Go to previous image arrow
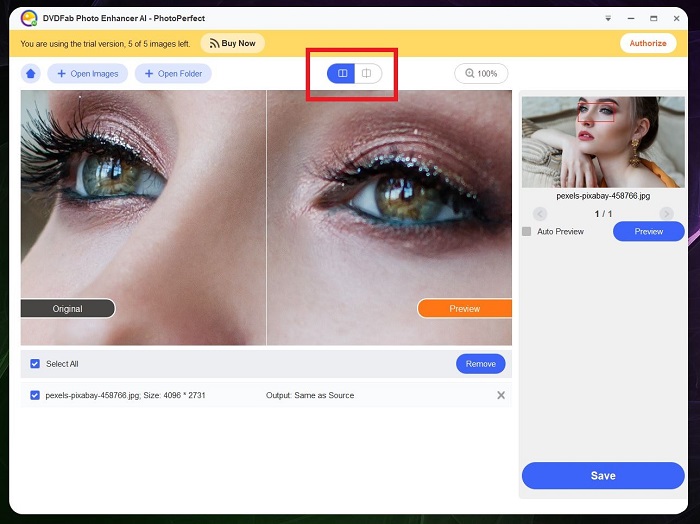700x524 pixels. pyautogui.click(x=540, y=214)
